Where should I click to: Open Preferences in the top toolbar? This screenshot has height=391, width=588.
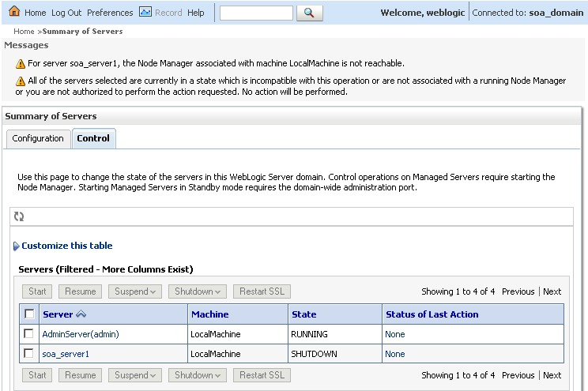(x=110, y=13)
